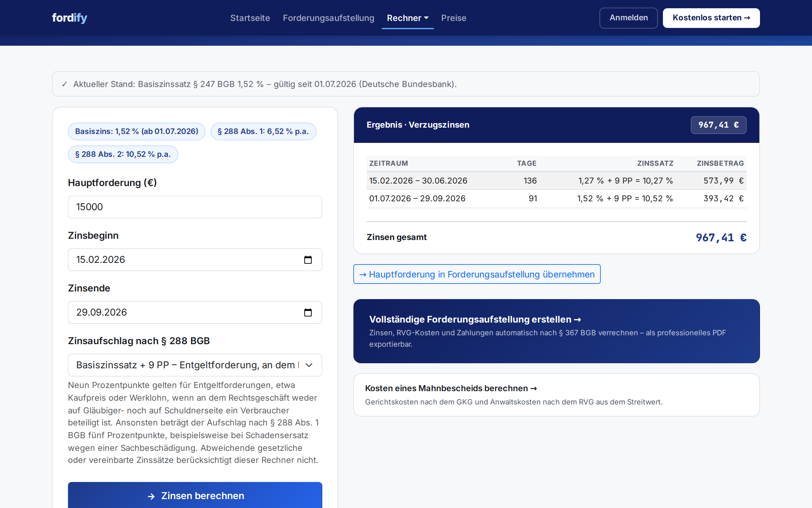Click the 1,27 % + 9 PP = 10,27 % cell
Image resolution: width=812 pixels, height=508 pixels.
[x=625, y=181]
